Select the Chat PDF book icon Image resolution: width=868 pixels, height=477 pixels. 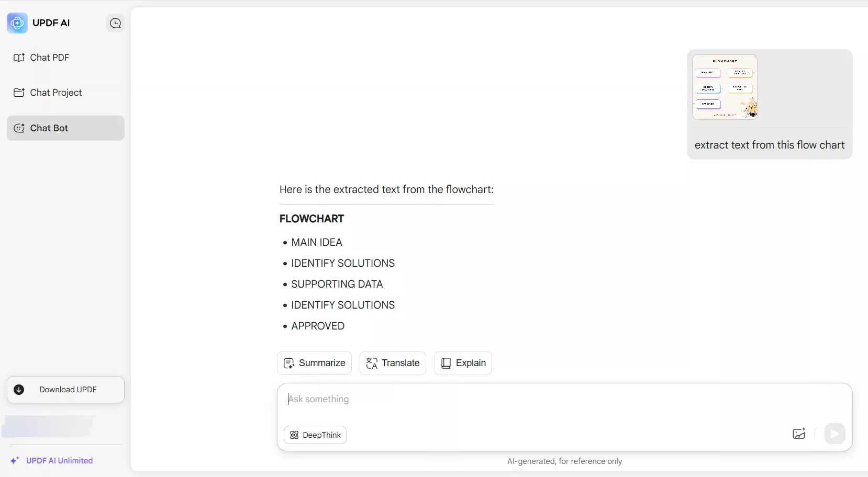coord(19,58)
